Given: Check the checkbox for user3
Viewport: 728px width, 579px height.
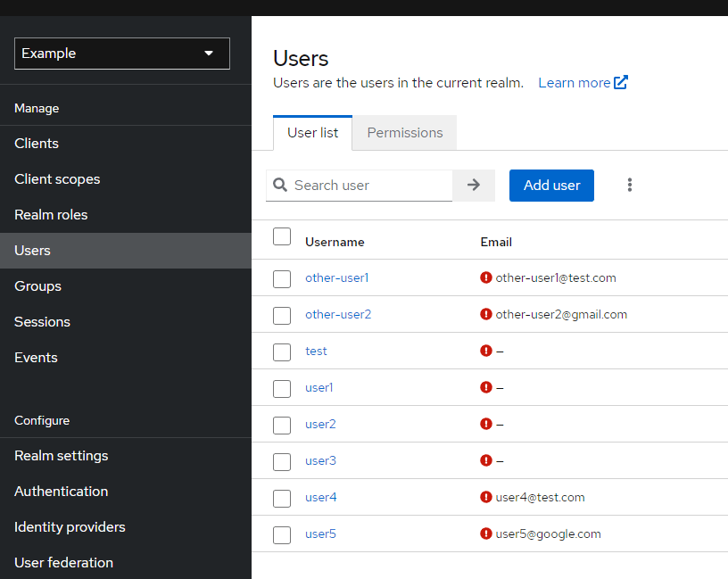Looking at the screenshot, I should point(282,461).
